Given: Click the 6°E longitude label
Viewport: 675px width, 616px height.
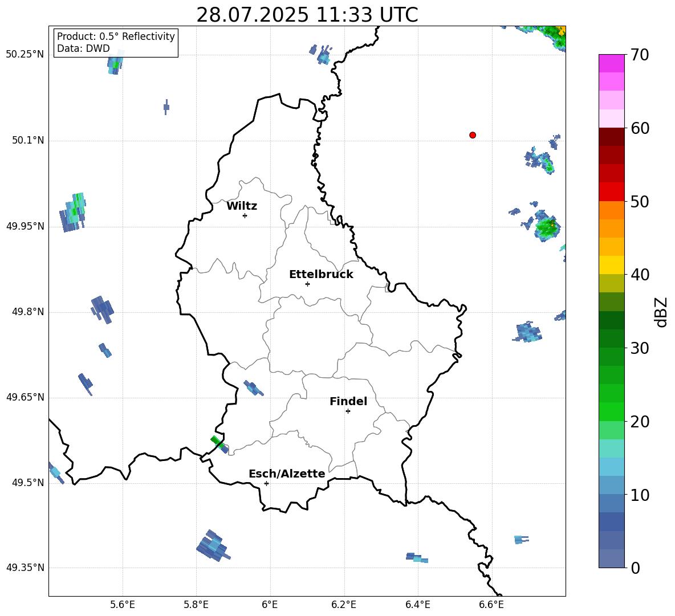Looking at the screenshot, I should point(270,605).
